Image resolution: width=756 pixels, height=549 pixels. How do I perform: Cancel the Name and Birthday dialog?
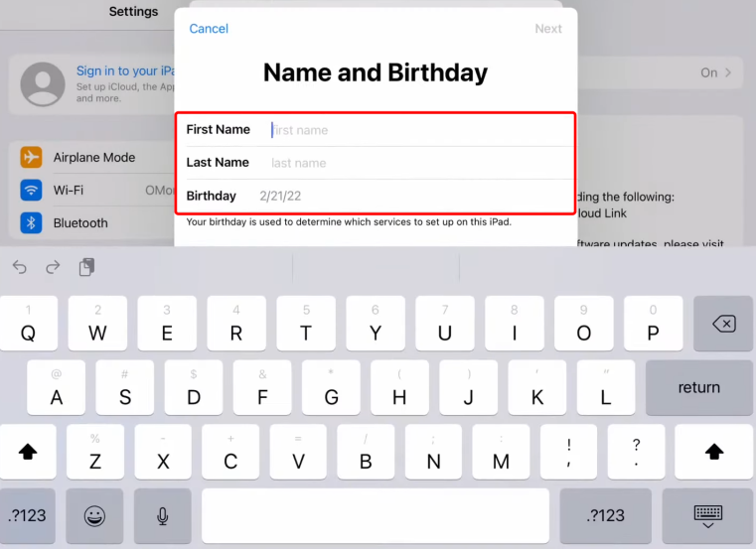[x=209, y=29]
